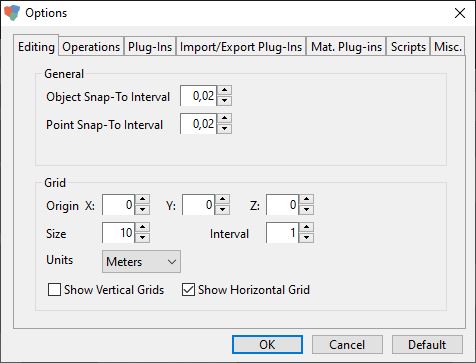Increase the Grid Size value
The image size is (476, 363).
click(x=143, y=228)
